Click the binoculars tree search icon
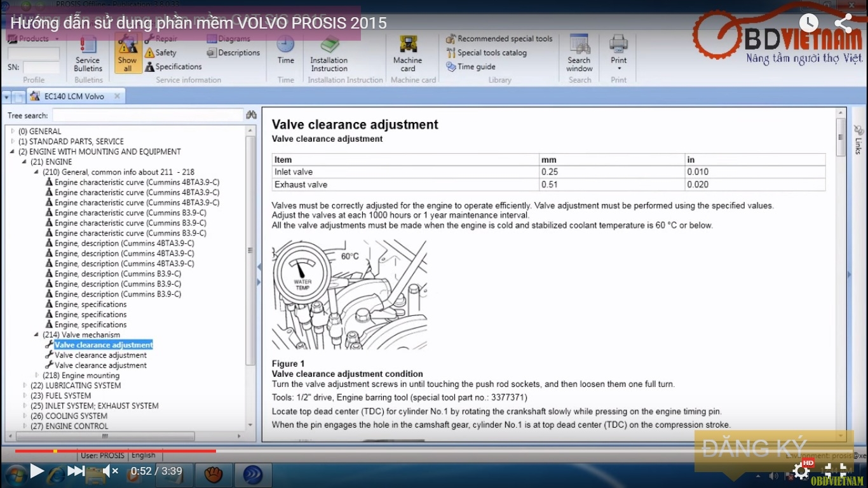 [252, 115]
